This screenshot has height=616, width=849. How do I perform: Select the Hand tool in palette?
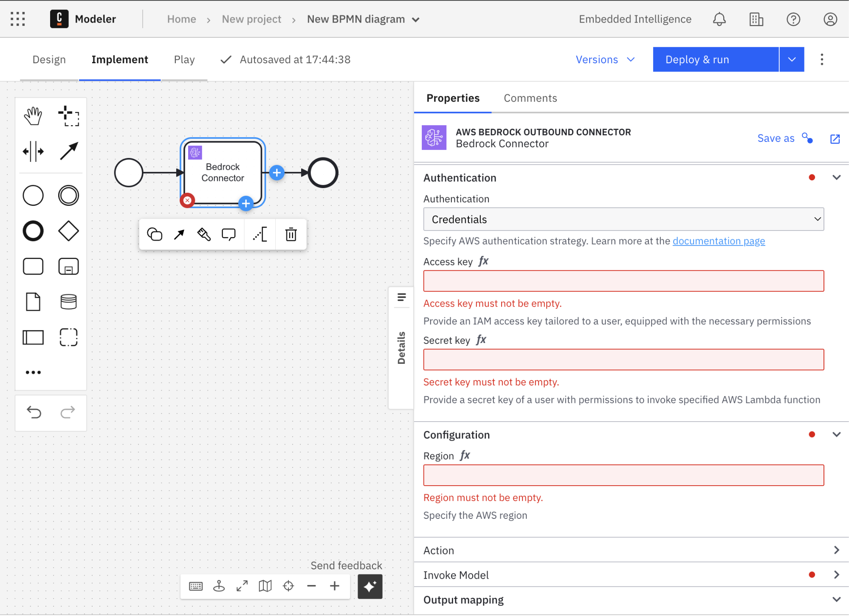[33, 116]
